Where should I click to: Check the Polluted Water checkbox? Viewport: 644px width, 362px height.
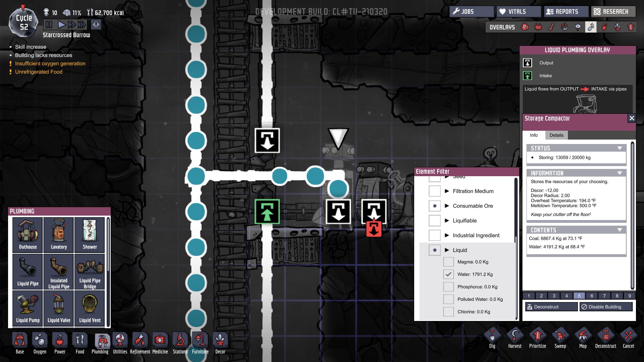point(448,299)
